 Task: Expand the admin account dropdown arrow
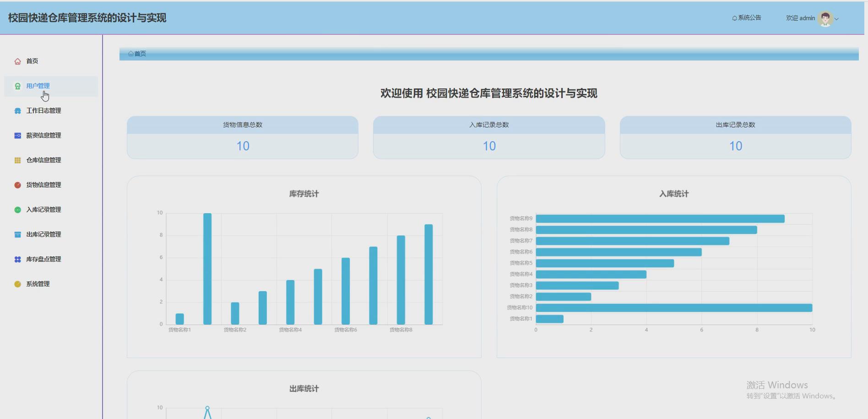tap(837, 18)
